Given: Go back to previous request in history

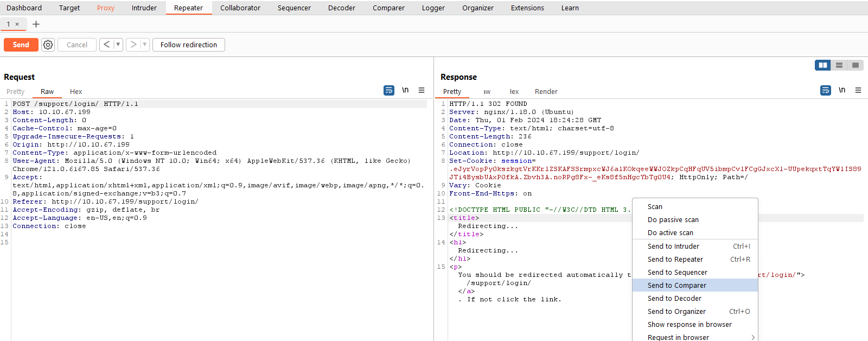Looking at the screenshot, I should 106,45.
